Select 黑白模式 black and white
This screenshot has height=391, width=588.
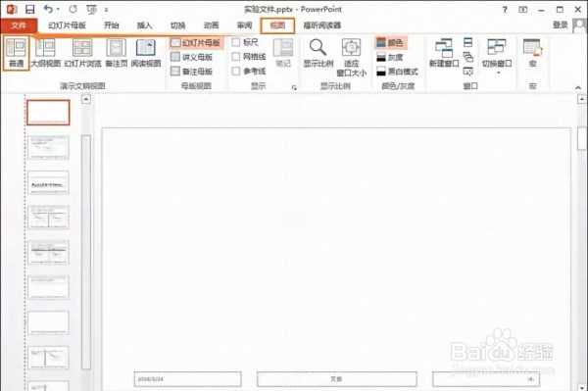click(397, 72)
